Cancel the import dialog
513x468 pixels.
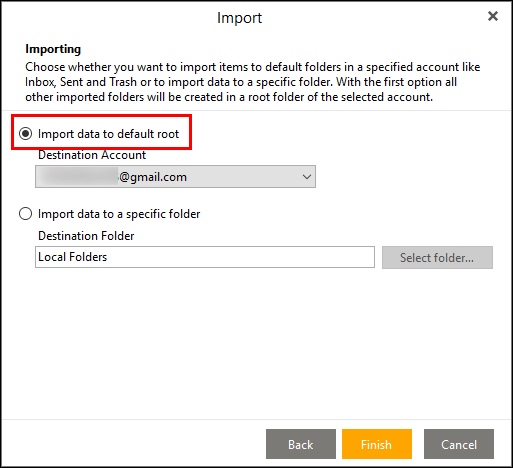point(459,444)
